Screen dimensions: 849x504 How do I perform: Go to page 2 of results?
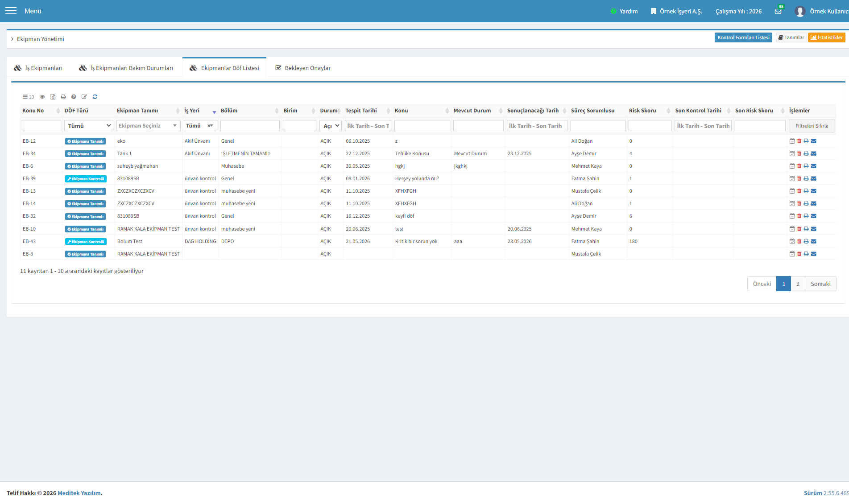tap(798, 284)
